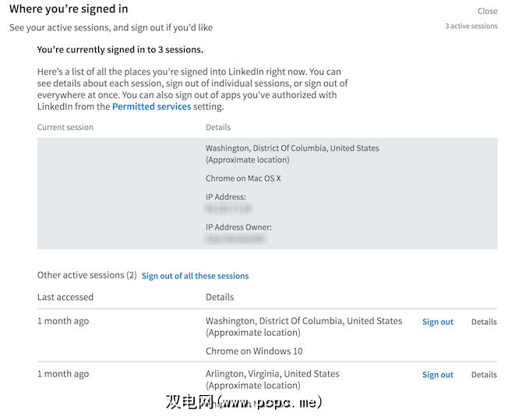Image resolution: width=522 pixels, height=420 pixels.
Task: Click "Chrome on Mac OS X" text
Action: [x=243, y=178]
